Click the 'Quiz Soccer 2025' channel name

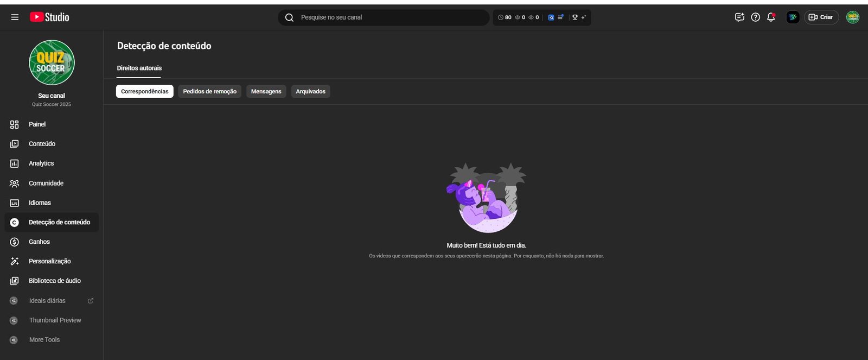tap(52, 104)
